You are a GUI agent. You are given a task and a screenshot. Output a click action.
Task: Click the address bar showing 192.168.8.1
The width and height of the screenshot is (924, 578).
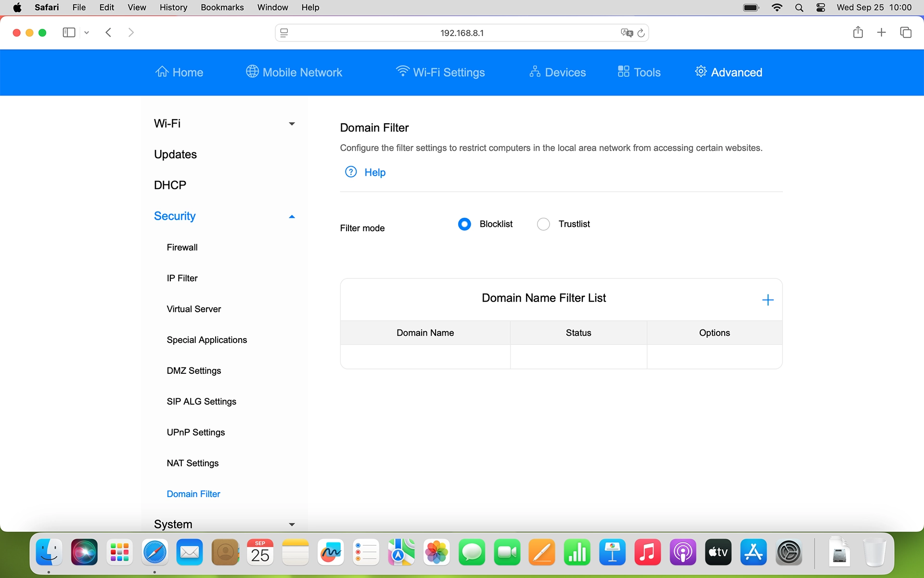tap(461, 33)
